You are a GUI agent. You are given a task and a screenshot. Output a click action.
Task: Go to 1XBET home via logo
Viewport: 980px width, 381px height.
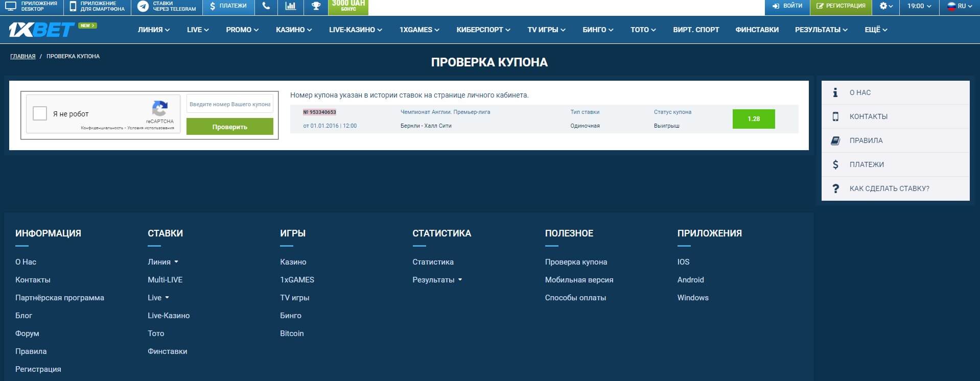41,30
